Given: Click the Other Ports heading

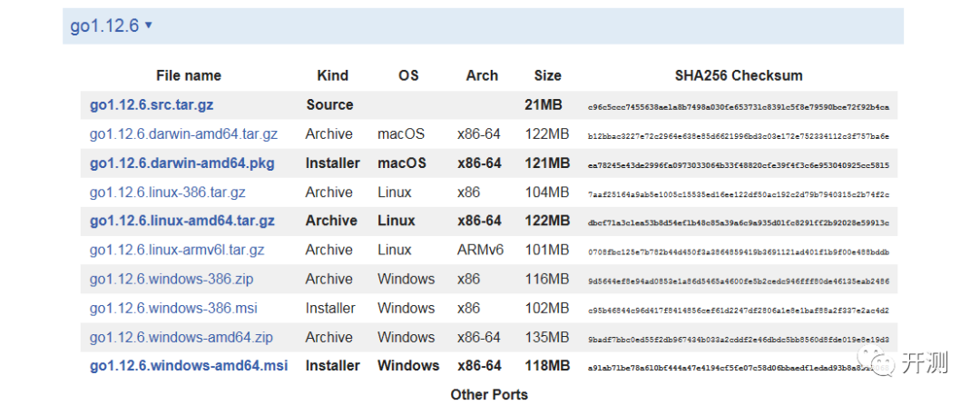Looking at the screenshot, I should click(x=489, y=394).
